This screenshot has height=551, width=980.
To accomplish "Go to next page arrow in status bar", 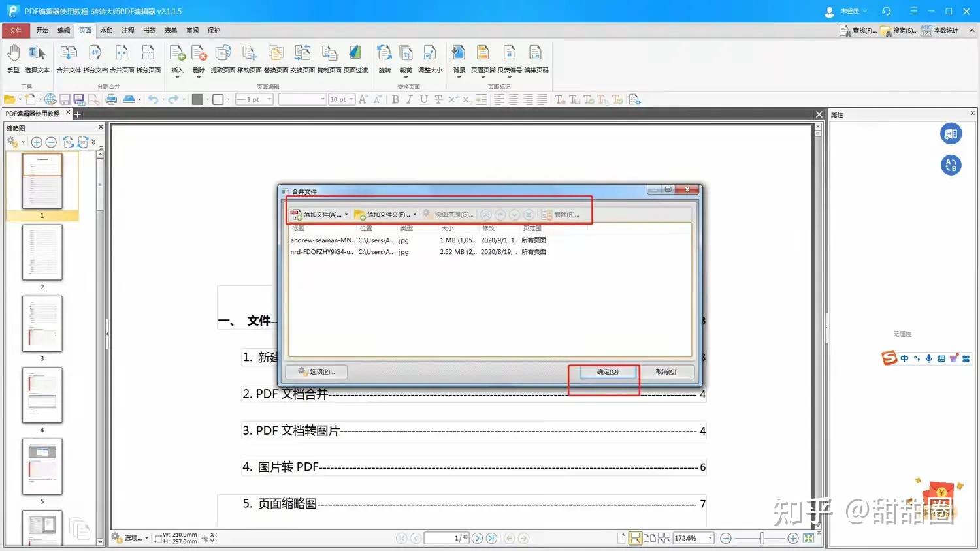I will click(x=477, y=538).
